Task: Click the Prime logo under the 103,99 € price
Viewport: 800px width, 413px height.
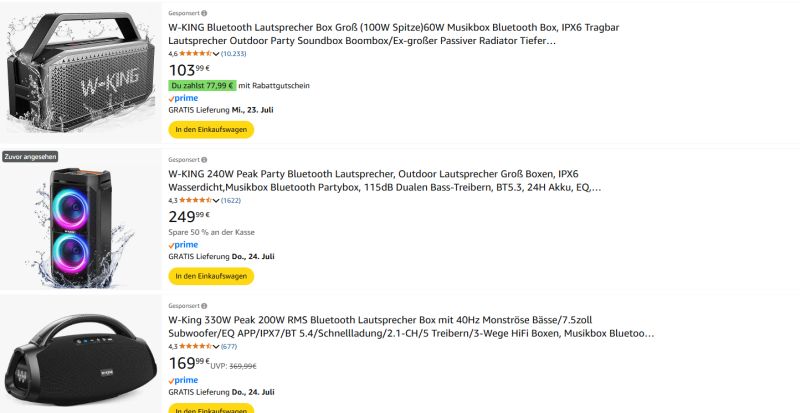Action: click(183, 98)
